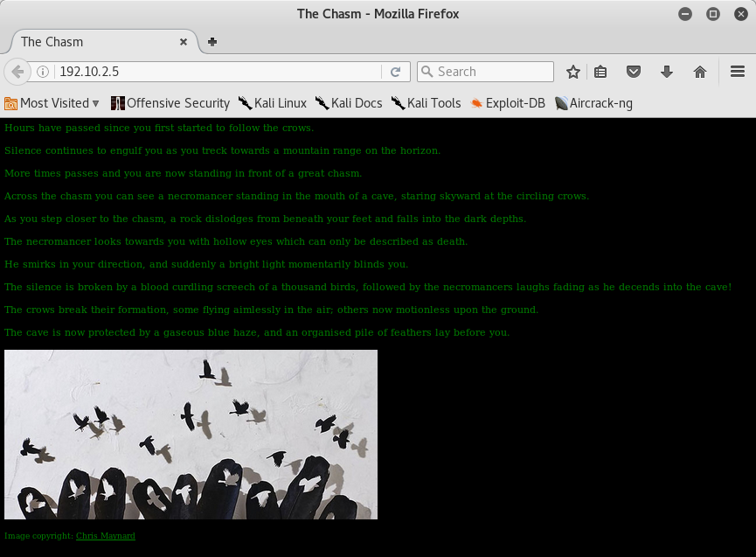This screenshot has height=557, width=756.
Task: Click the back navigation arrow button
Action: coord(17,72)
